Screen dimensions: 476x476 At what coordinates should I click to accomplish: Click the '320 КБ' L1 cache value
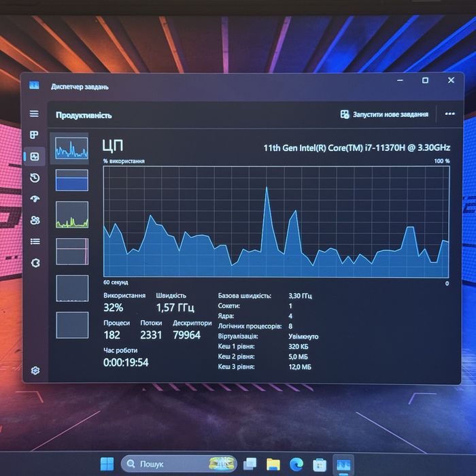299,346
